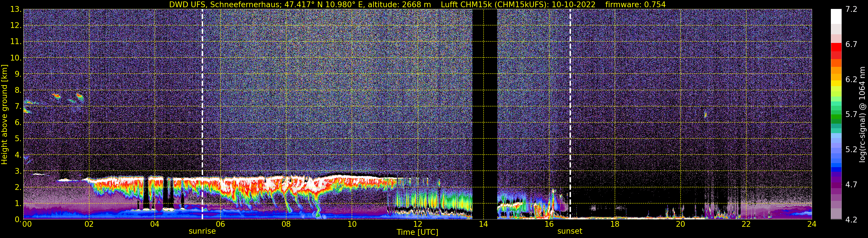868x238 pixels.
Task: Click the y-axis tick label '10.'
Action: tap(16, 58)
